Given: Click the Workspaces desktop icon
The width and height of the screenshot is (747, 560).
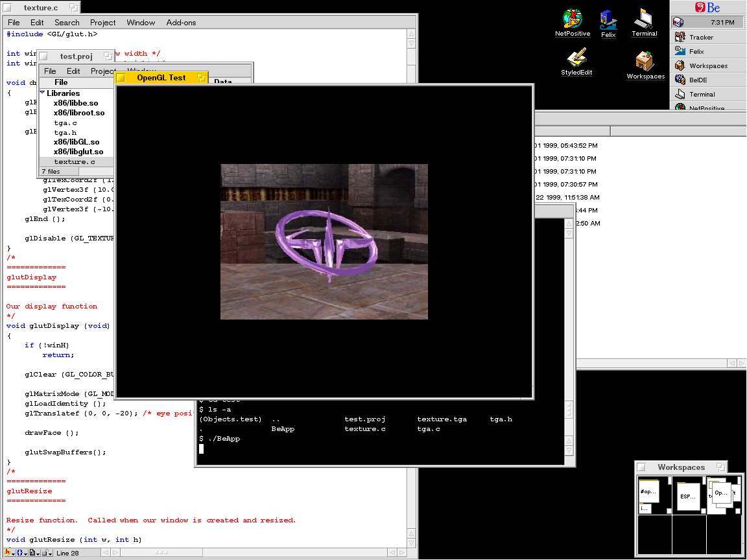Looking at the screenshot, I should [x=645, y=62].
